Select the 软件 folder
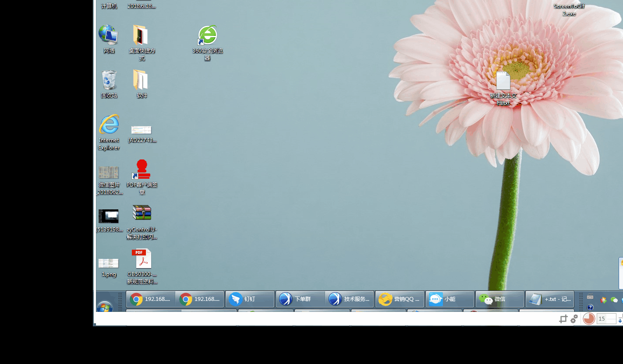The height and width of the screenshot is (364, 623). [x=141, y=80]
